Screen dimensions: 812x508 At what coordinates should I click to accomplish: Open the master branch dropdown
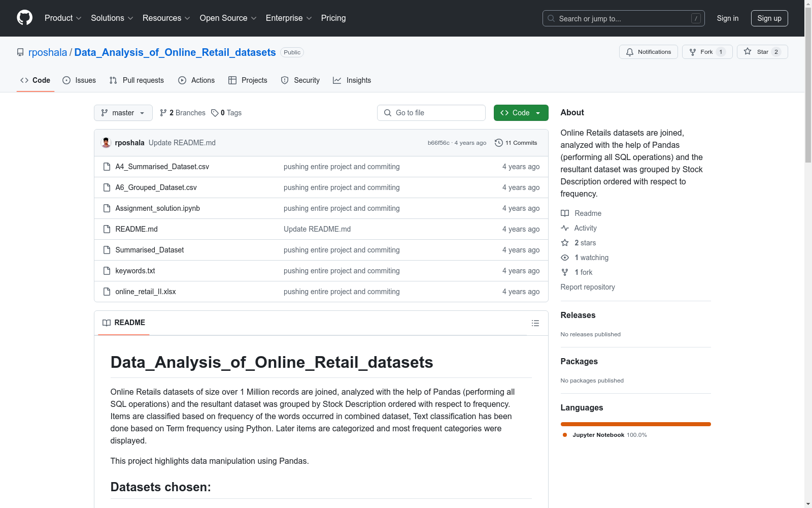point(123,113)
